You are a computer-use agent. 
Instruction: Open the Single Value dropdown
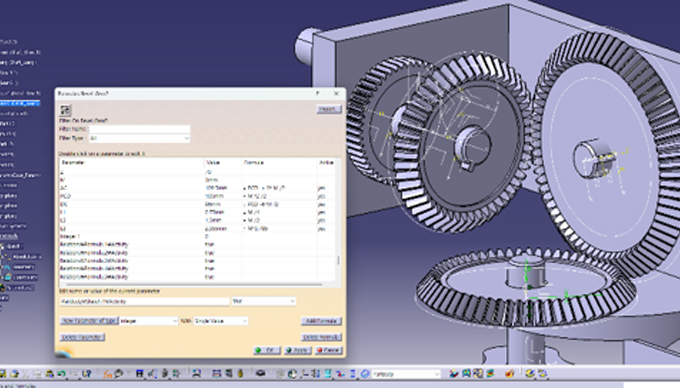pos(220,321)
